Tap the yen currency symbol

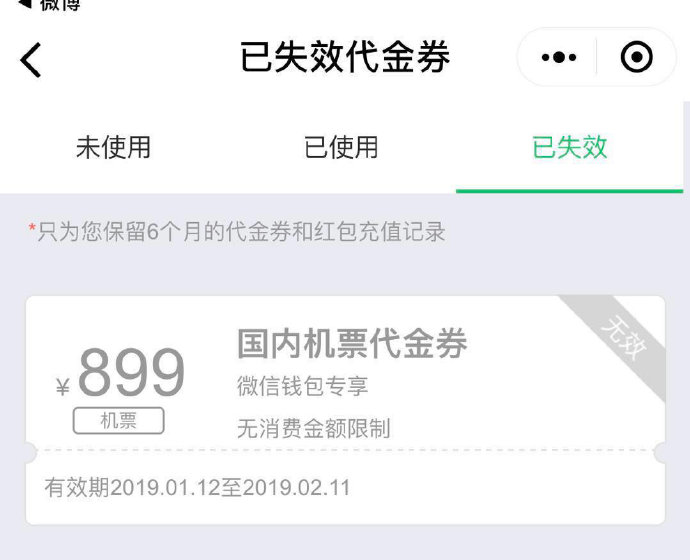[63, 387]
